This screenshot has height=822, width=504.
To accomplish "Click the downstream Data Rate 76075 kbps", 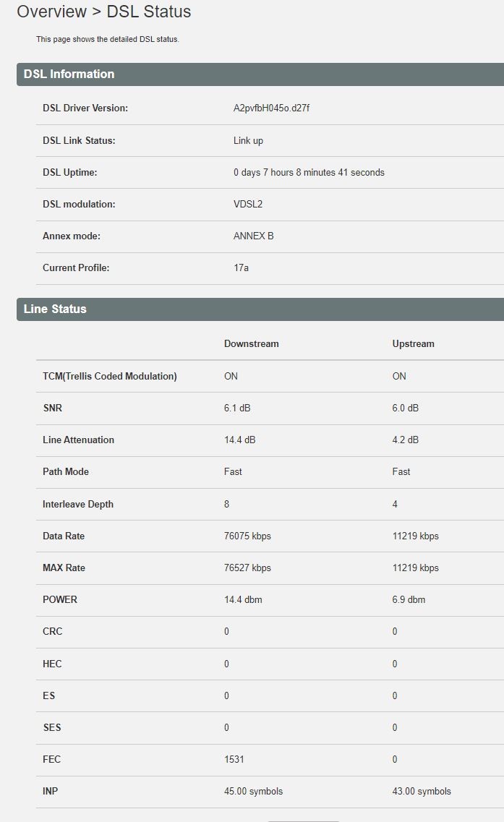I will click(x=247, y=536).
